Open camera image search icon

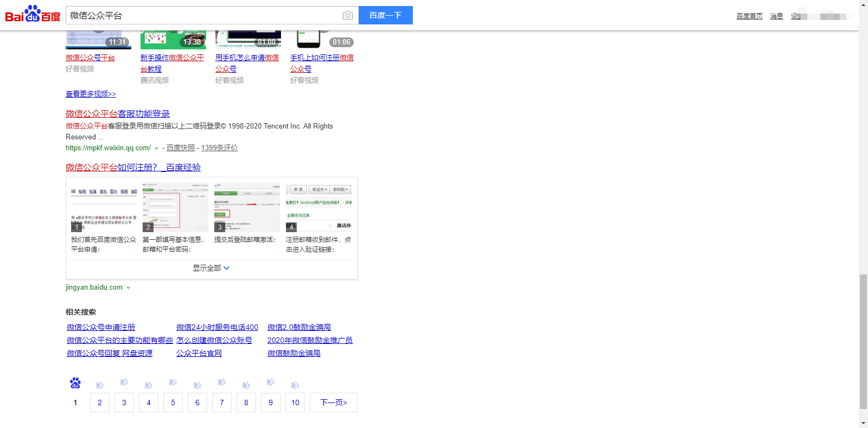pyautogui.click(x=348, y=16)
